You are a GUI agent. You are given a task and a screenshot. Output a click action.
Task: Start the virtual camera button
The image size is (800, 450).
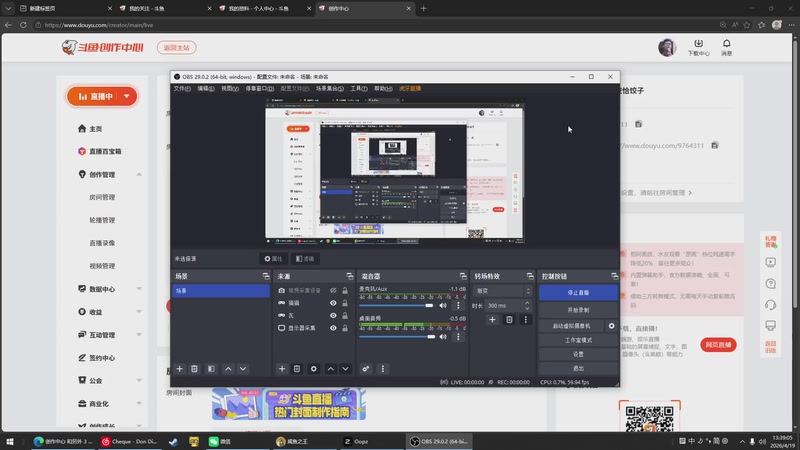click(x=571, y=326)
